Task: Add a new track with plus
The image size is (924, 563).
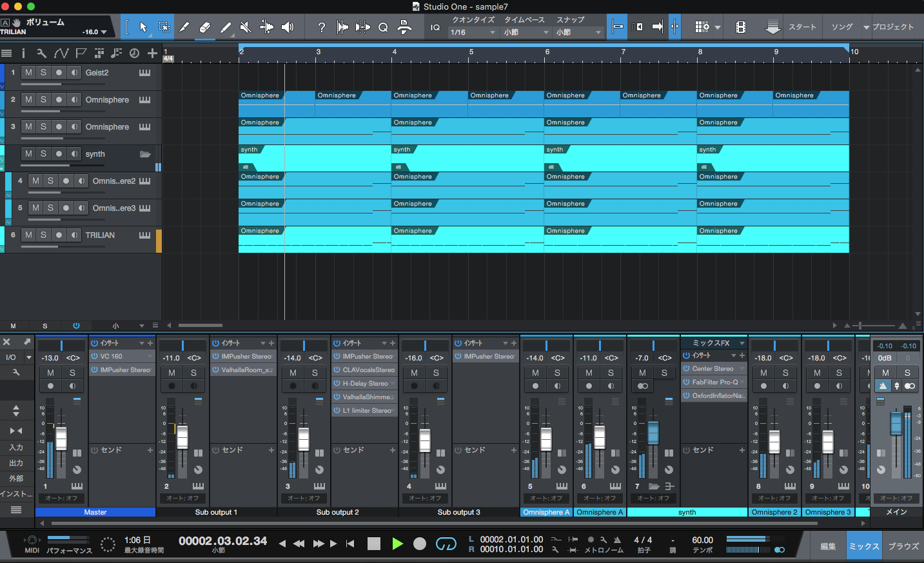Action: coord(152,53)
